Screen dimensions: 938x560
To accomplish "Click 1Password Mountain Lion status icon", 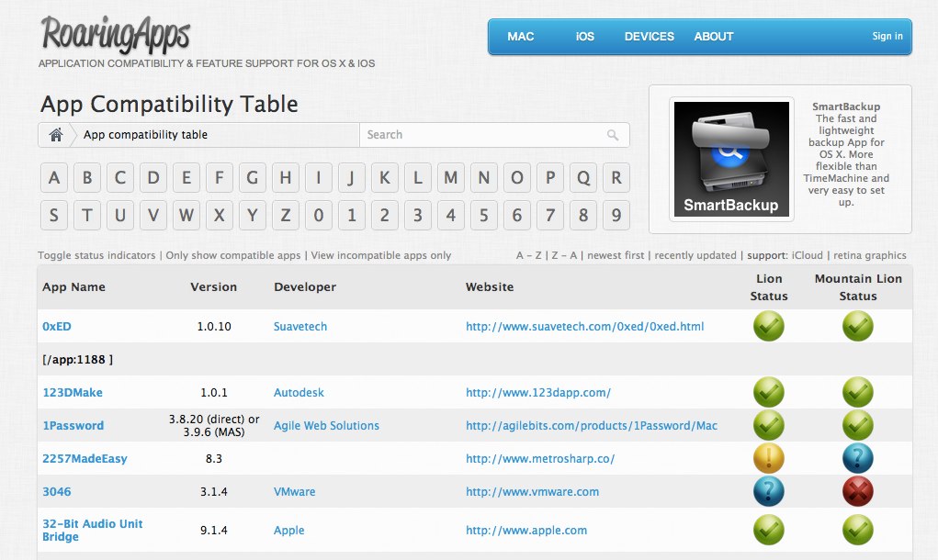I will [858, 426].
